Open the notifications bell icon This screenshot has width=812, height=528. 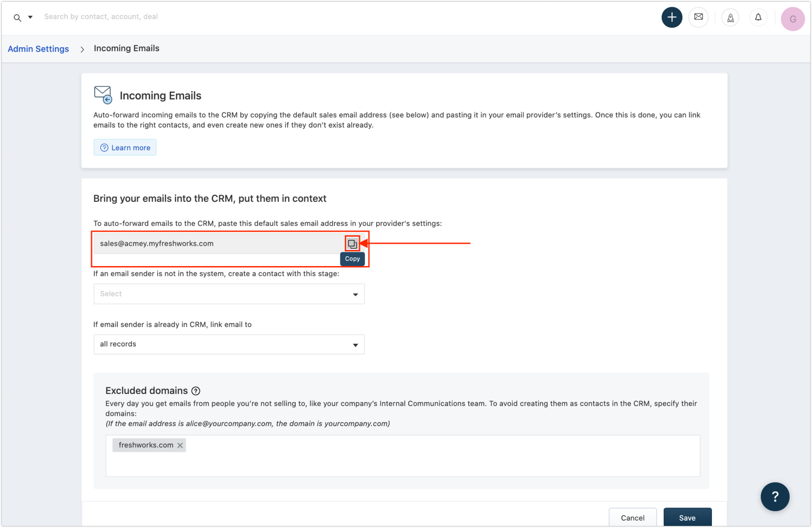[x=758, y=17]
